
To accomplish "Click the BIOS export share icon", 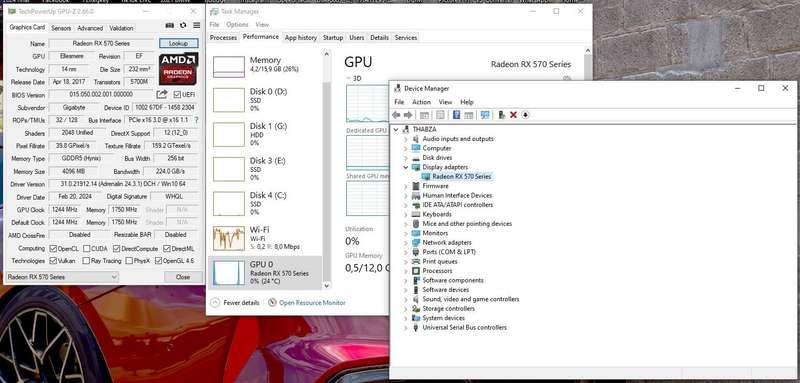I will point(162,94).
